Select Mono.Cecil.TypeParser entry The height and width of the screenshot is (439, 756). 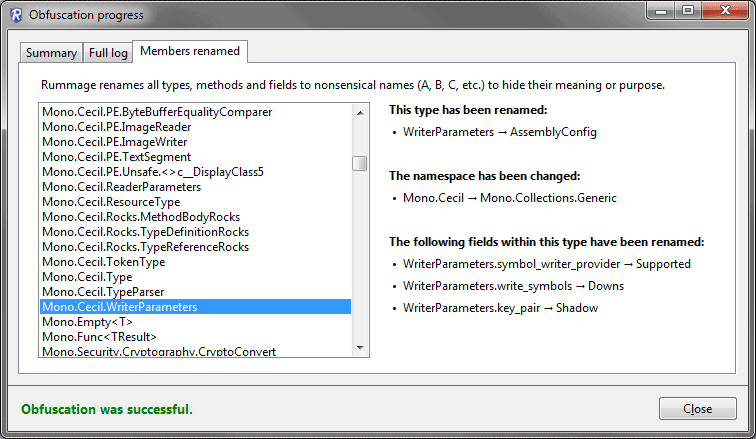(x=102, y=292)
